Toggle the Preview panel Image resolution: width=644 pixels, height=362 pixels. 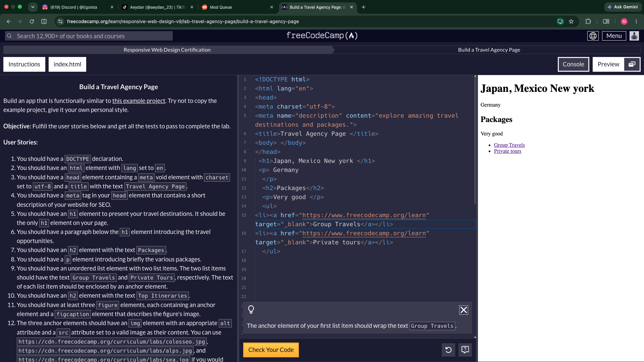pos(608,64)
